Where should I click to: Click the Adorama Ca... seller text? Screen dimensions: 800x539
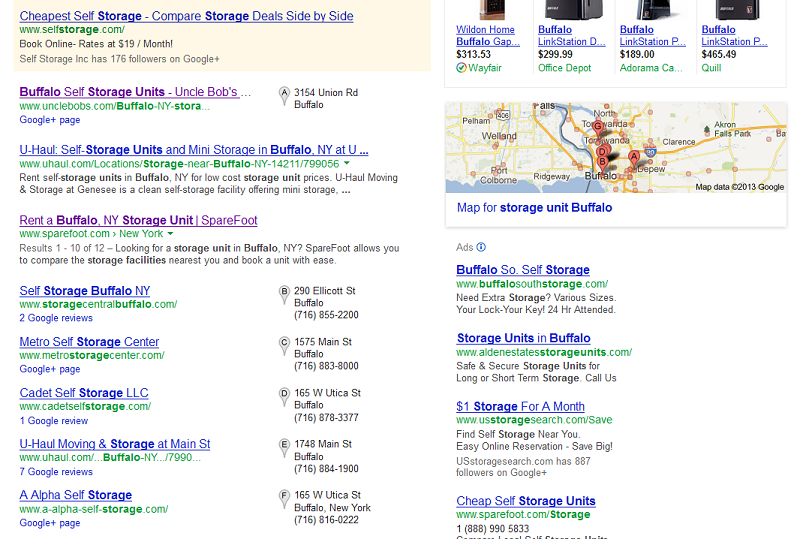coord(651,68)
